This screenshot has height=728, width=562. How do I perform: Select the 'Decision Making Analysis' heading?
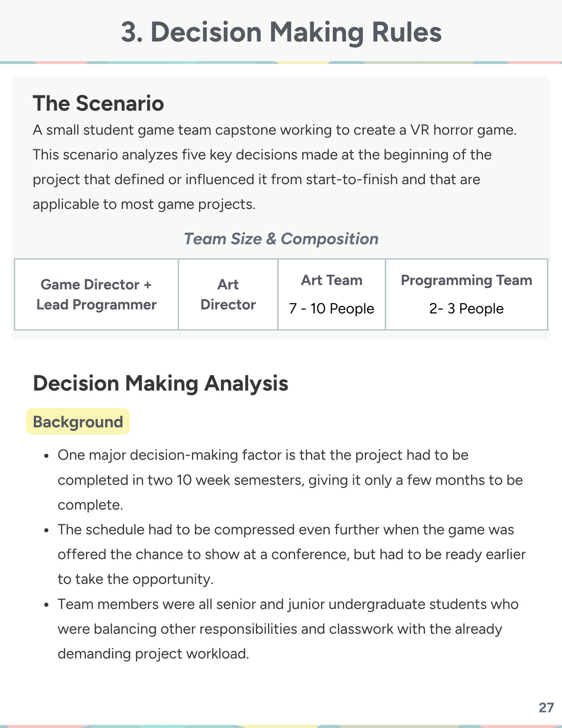coord(160,383)
